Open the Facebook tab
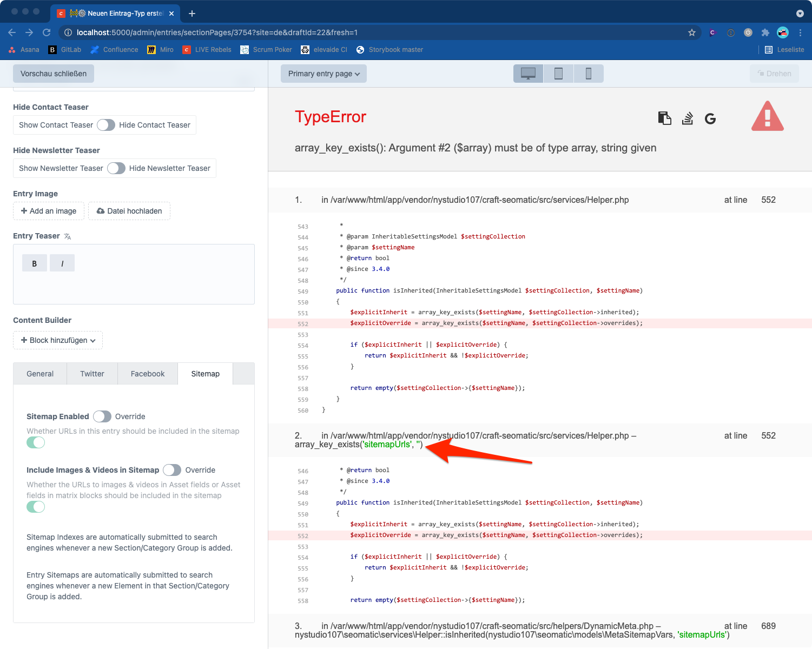The image size is (812, 649). (147, 373)
